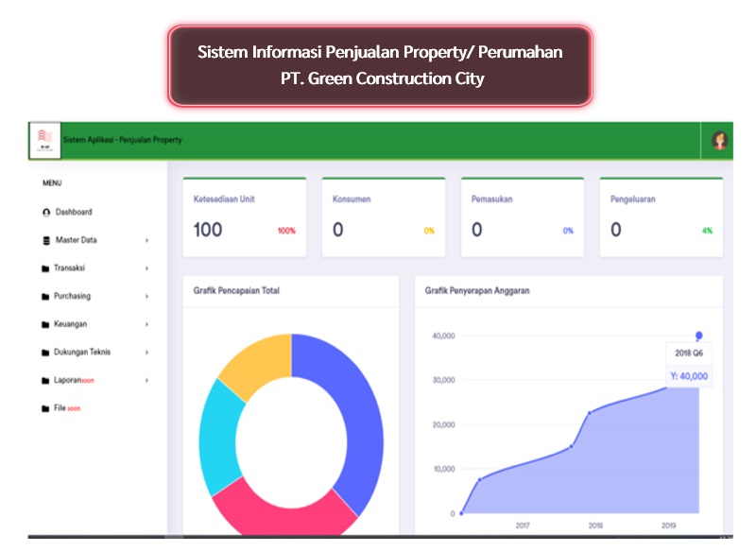This screenshot has height=552, width=756.
Task: Select the Laporan menu label
Action: pos(67,380)
